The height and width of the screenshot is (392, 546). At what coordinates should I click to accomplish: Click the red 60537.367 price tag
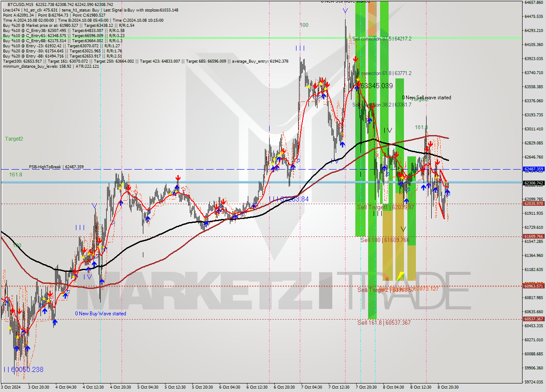point(534,319)
